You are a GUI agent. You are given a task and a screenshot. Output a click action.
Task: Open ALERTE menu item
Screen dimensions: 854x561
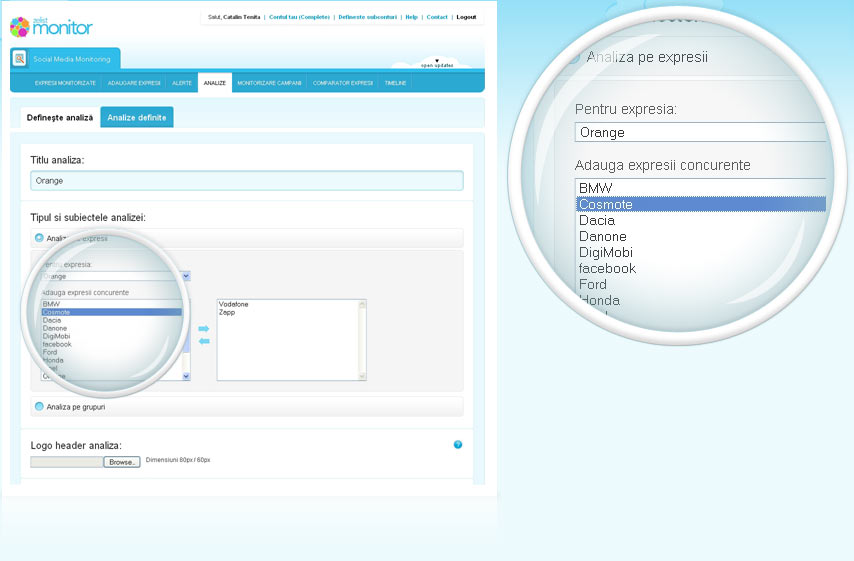click(x=182, y=83)
